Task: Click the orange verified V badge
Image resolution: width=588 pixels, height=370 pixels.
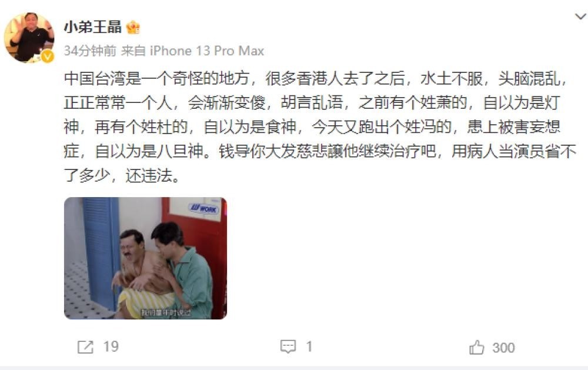Action: coord(47,56)
